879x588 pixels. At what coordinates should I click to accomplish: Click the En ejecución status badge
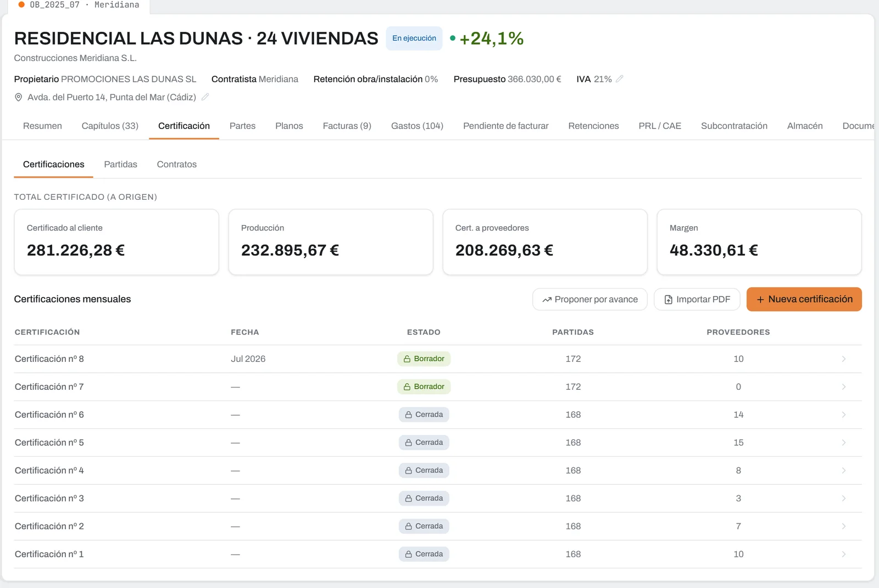tap(414, 38)
